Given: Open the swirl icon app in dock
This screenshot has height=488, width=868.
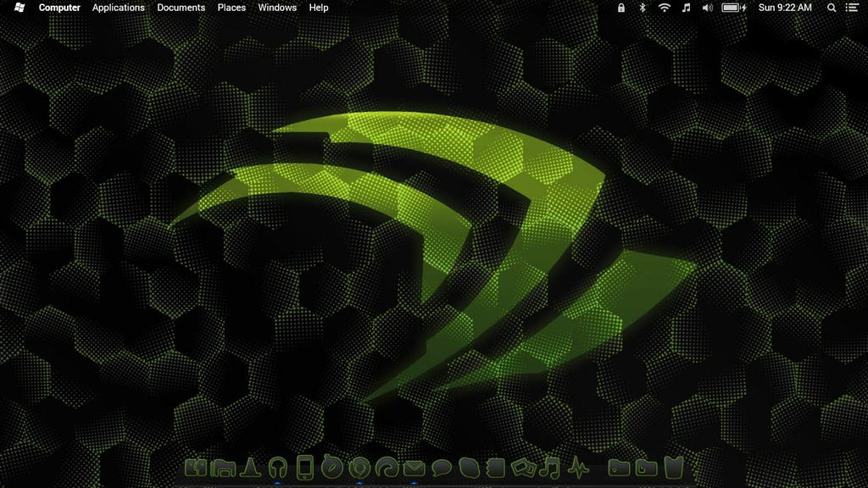Looking at the screenshot, I should point(387,468).
